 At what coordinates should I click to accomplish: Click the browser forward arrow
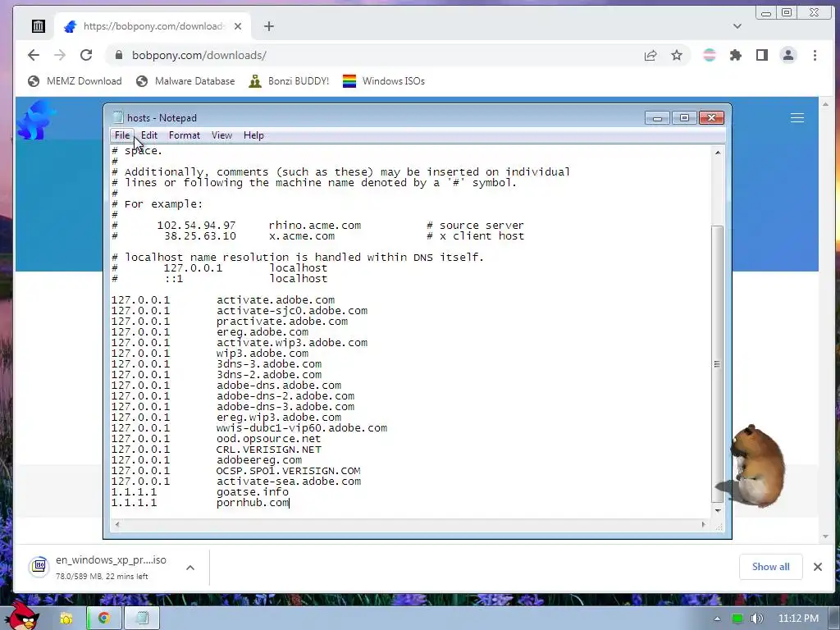pyautogui.click(x=60, y=55)
